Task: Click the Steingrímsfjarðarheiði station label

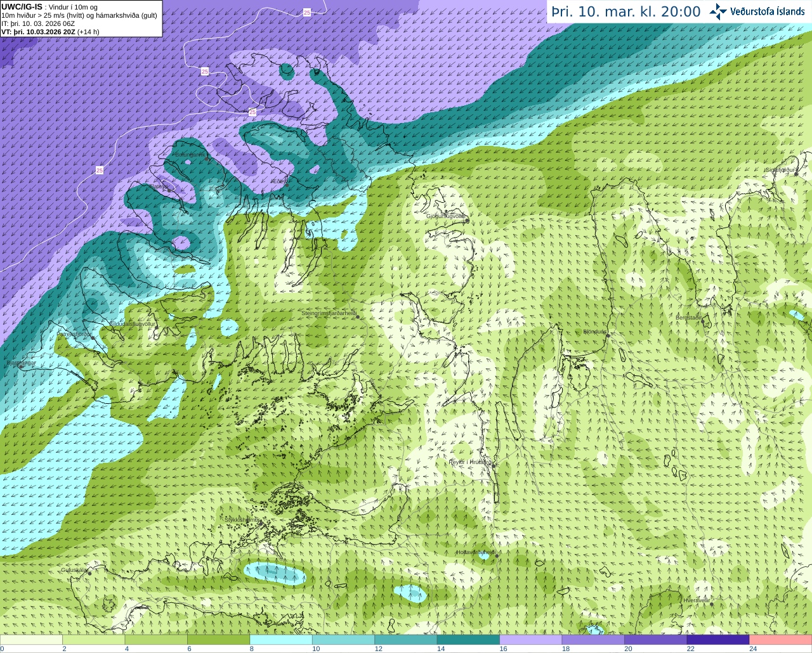Action: pyautogui.click(x=328, y=313)
